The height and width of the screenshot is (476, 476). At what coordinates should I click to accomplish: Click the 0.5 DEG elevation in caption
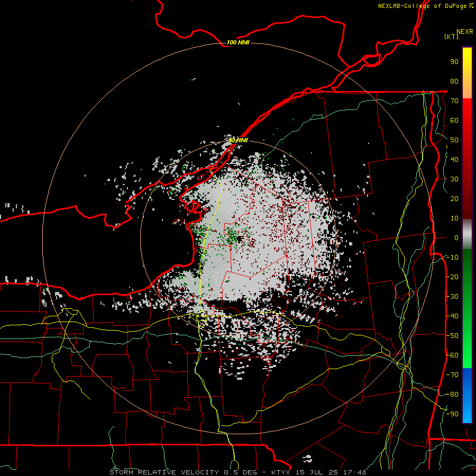[x=240, y=472]
